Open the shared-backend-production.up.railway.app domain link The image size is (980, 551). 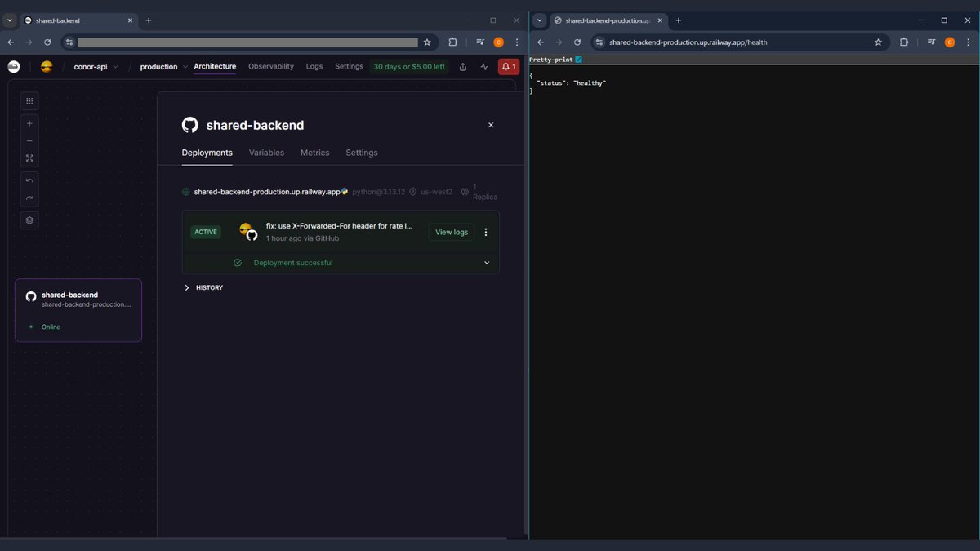(267, 192)
